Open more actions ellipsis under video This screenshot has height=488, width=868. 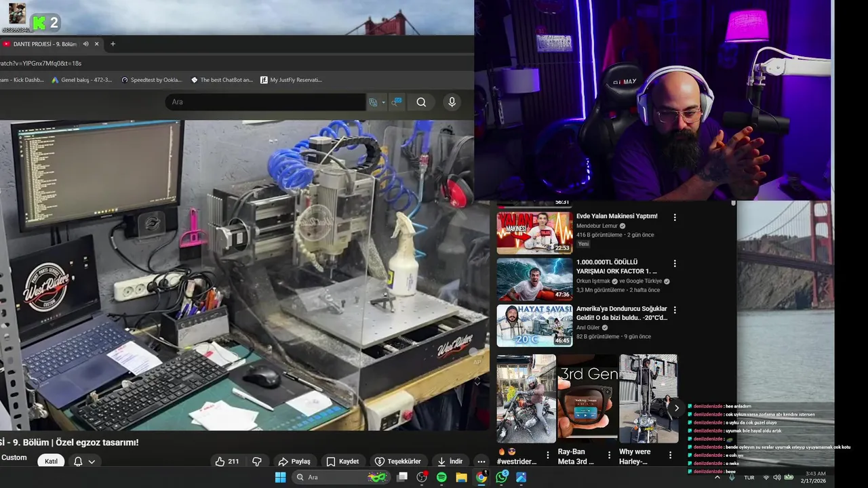click(x=481, y=462)
